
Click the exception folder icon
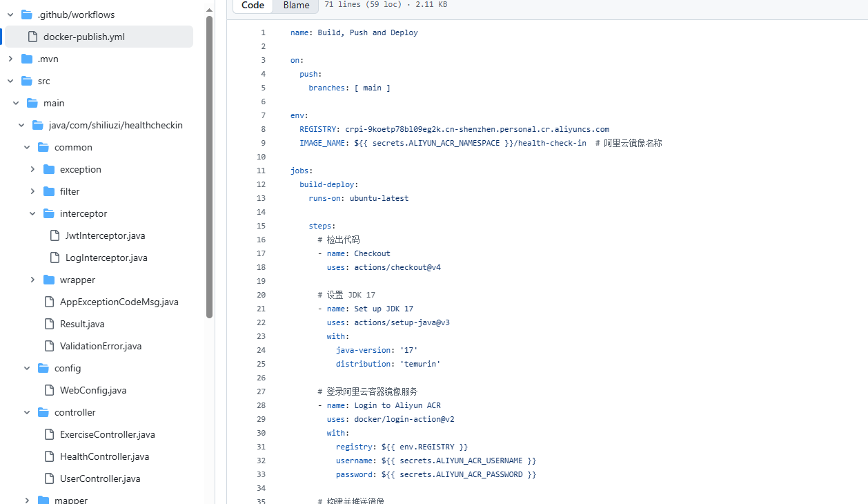[49, 169]
